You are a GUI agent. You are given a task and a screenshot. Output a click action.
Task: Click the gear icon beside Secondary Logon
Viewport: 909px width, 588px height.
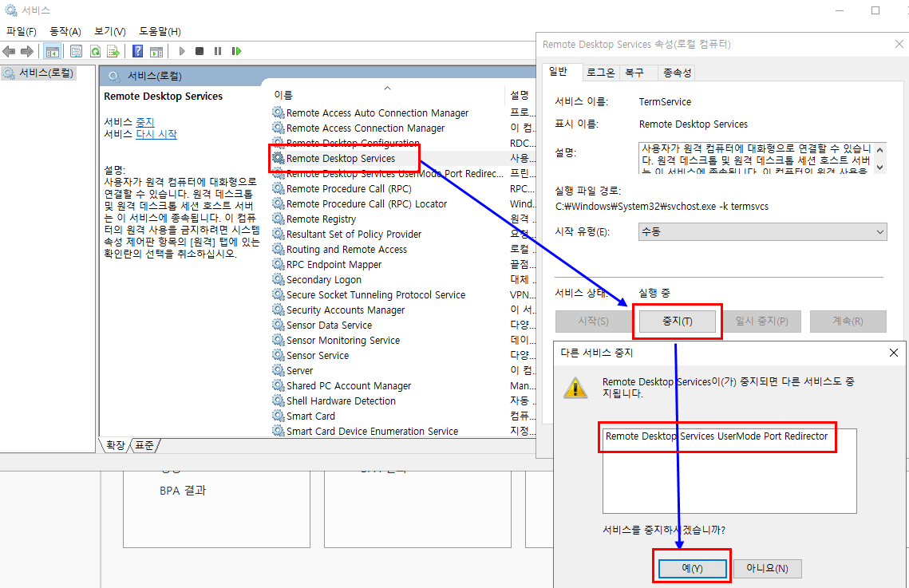point(279,279)
